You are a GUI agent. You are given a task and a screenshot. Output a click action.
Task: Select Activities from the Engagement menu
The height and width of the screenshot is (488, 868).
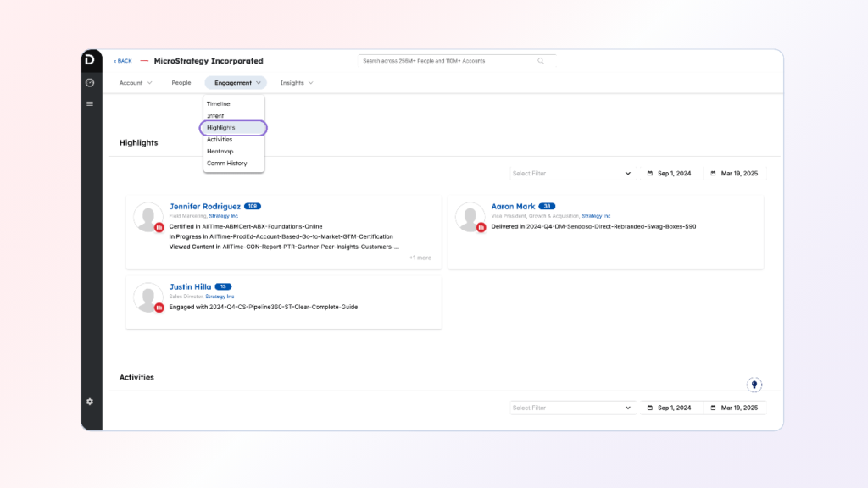(220, 140)
